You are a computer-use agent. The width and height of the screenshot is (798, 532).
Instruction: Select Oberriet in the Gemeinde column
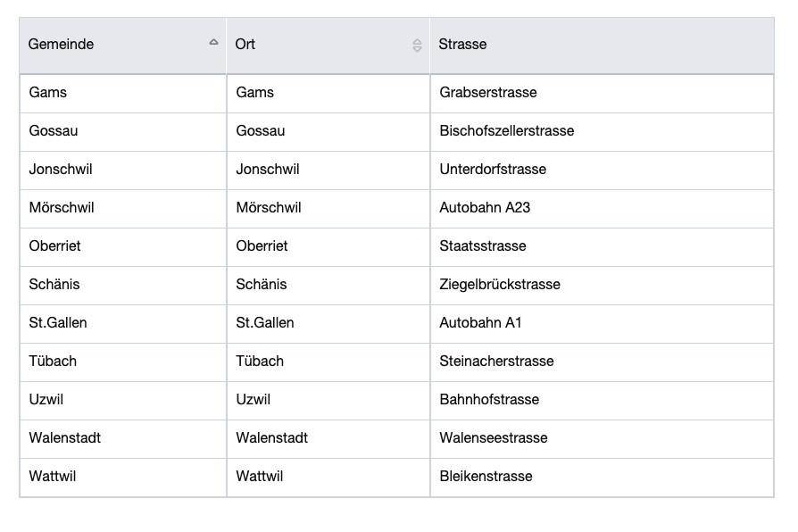pos(54,246)
